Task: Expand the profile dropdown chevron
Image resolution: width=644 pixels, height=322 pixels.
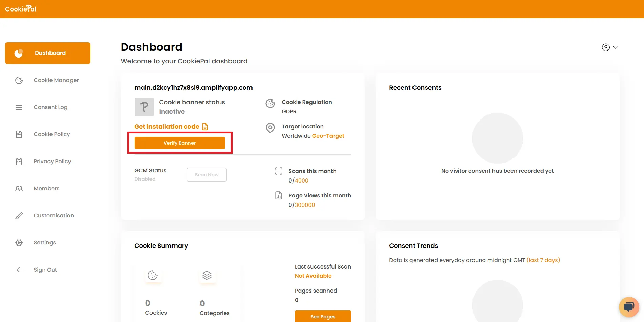Action: pos(616,47)
